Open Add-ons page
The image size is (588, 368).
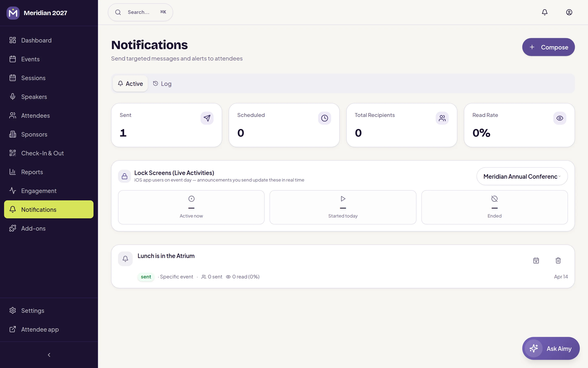click(49, 228)
